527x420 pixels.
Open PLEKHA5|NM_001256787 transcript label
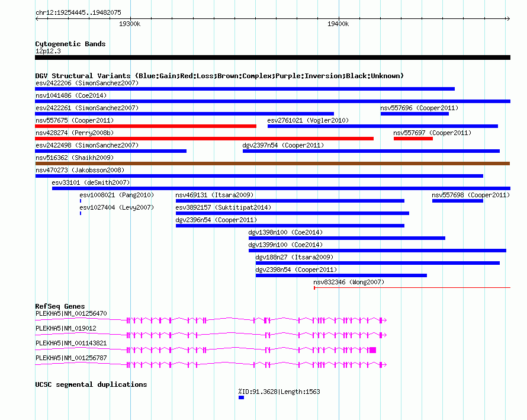tap(71, 358)
